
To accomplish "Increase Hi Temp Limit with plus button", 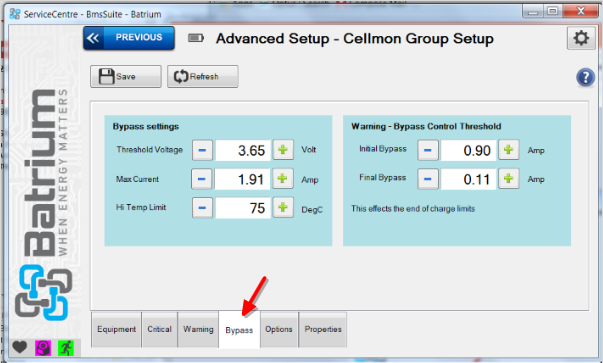I will click(x=283, y=207).
